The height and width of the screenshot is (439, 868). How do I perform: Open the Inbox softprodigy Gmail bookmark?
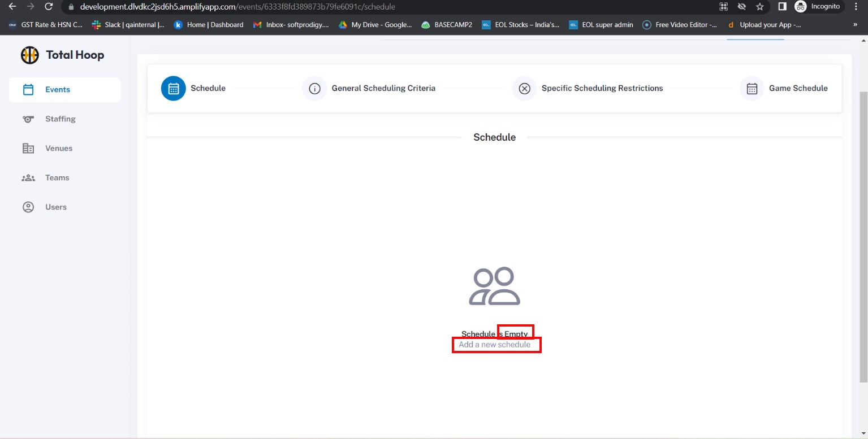pos(291,25)
